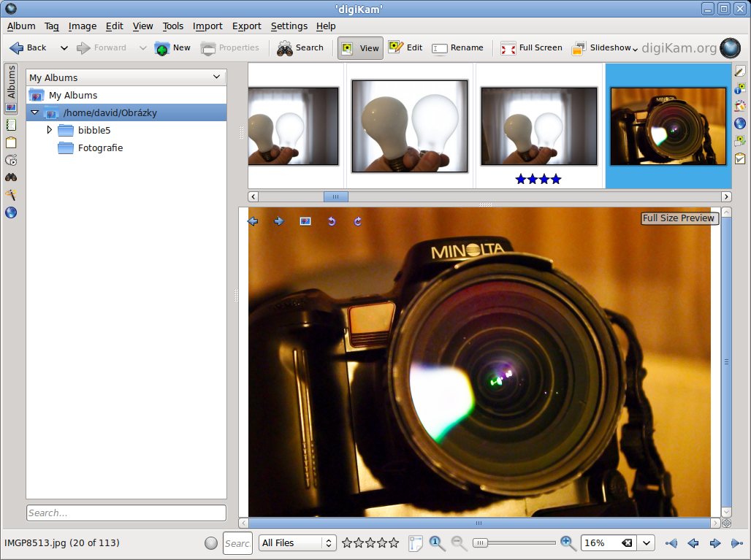The height and width of the screenshot is (560, 751).
Task: Open the Forward history dropdown arrow
Action: 142,48
